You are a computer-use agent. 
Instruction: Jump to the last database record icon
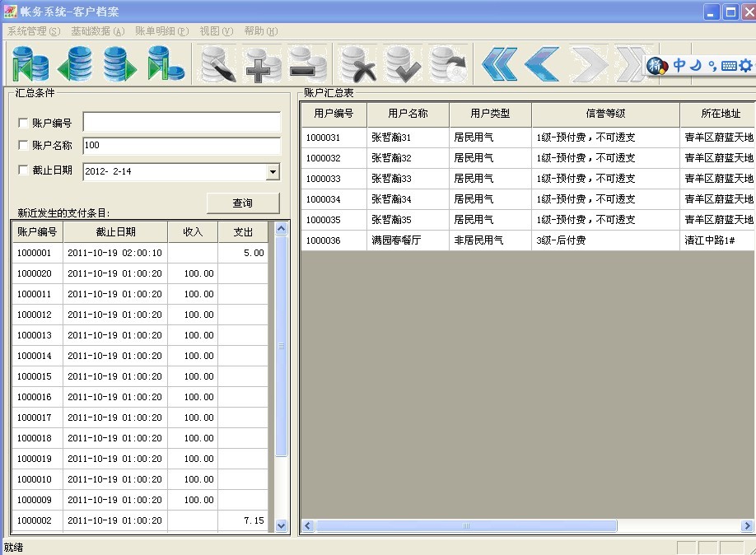165,63
